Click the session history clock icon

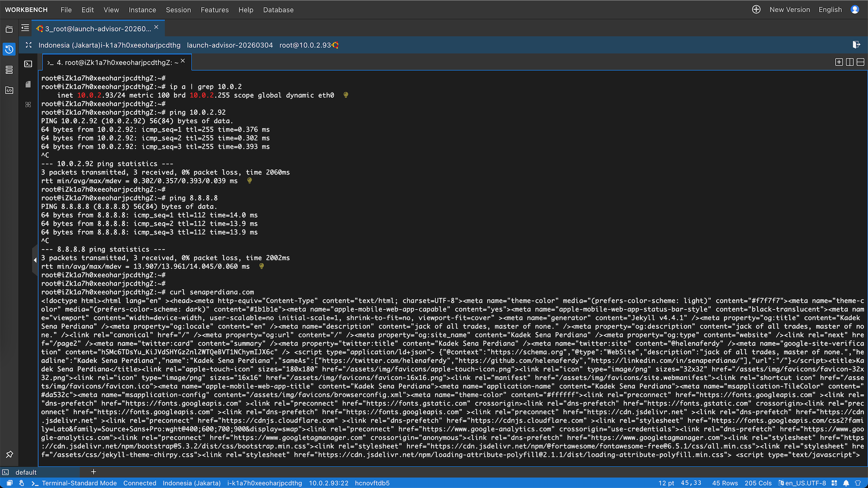[9, 49]
